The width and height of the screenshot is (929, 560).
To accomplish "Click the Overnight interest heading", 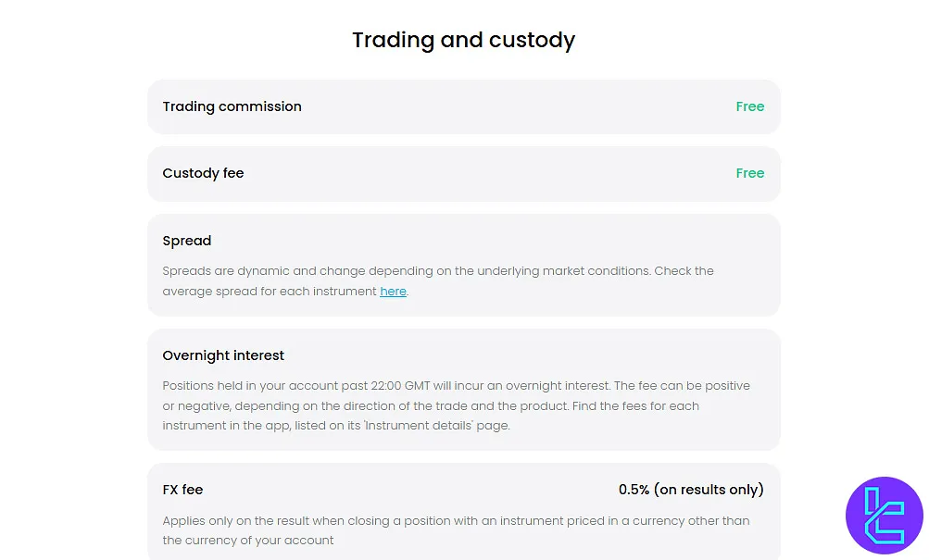I will coord(222,355).
